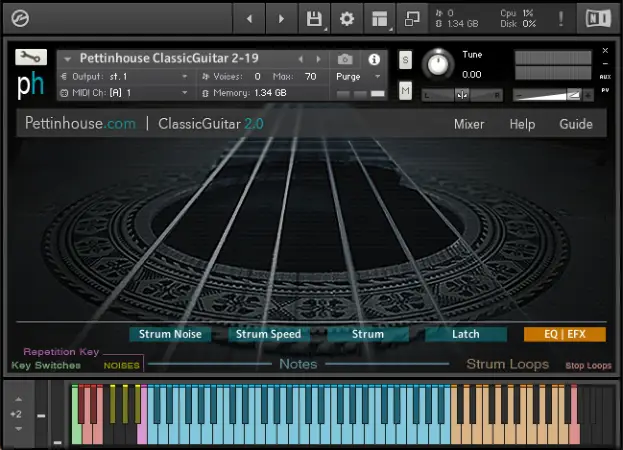Click the workspace layout panel icon
Screen dimensions: 623x450
[378, 18]
